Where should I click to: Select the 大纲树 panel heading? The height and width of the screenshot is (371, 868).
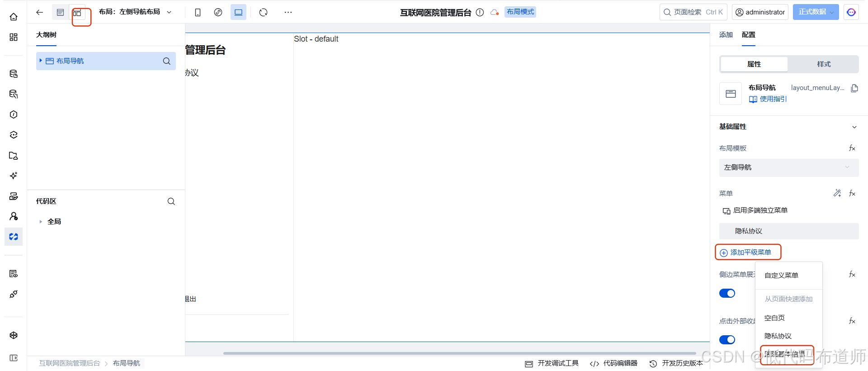tap(47, 35)
